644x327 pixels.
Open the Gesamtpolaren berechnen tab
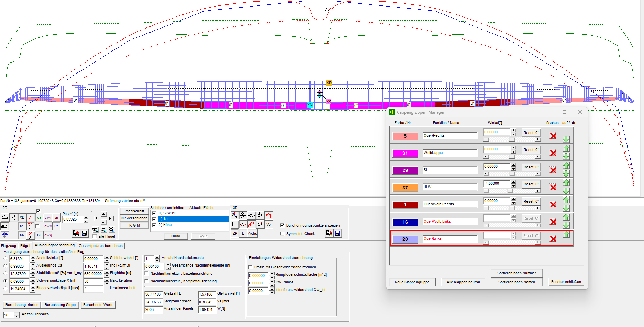point(101,246)
